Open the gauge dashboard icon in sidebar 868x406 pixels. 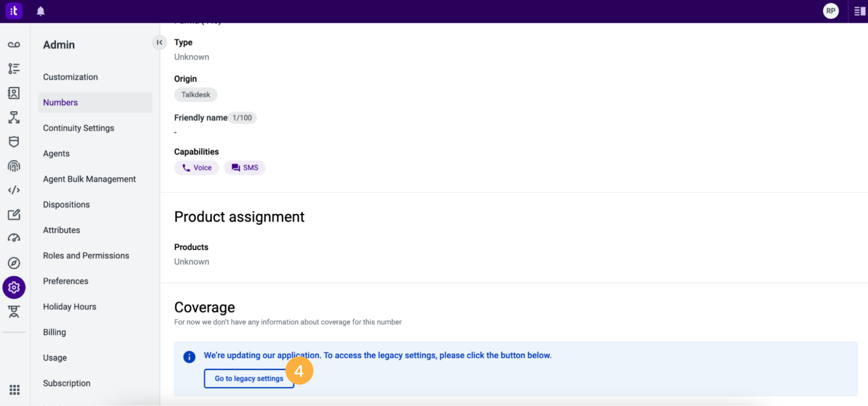14,238
